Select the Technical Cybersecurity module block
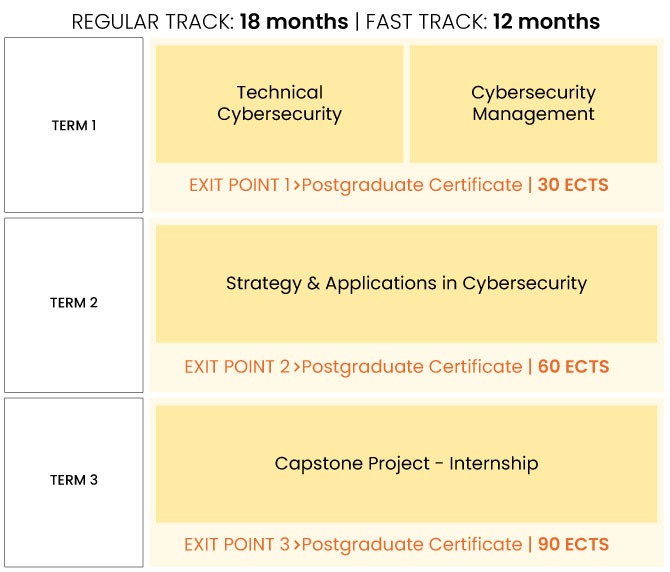 tap(279, 104)
